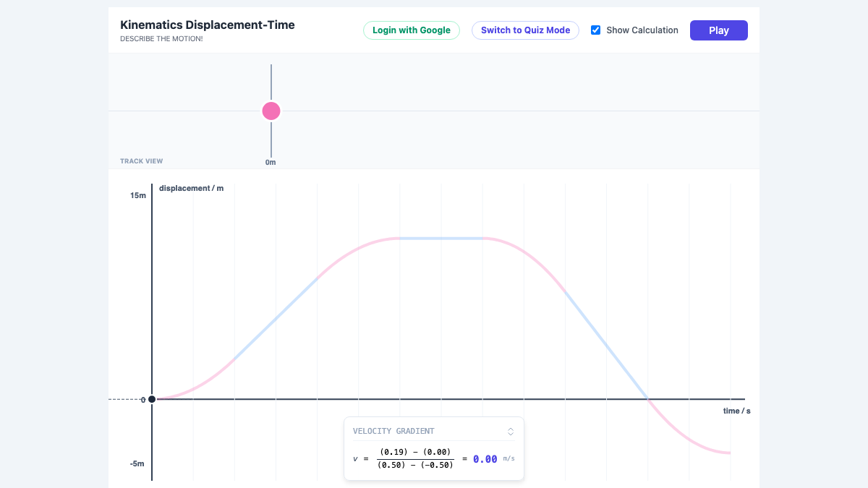Viewport: 868px width, 488px height.
Task: Click the 15m axis tick label
Action: [x=138, y=195]
